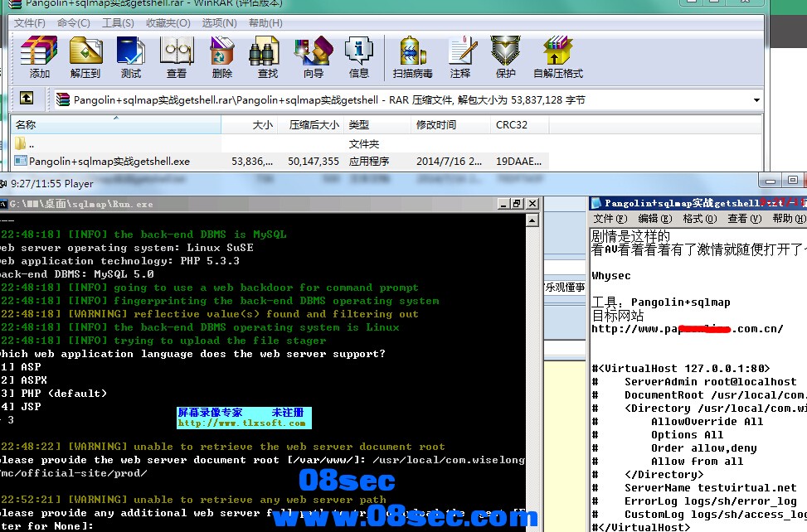The width and height of the screenshot is (807, 532).
Task: Sort by Modified (修改时间) column header
Action: point(450,125)
